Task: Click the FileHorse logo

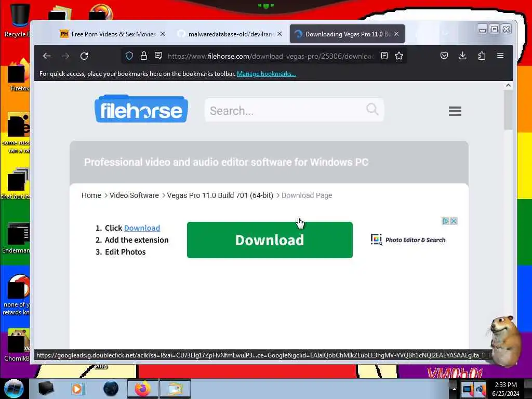Action: [x=141, y=109]
